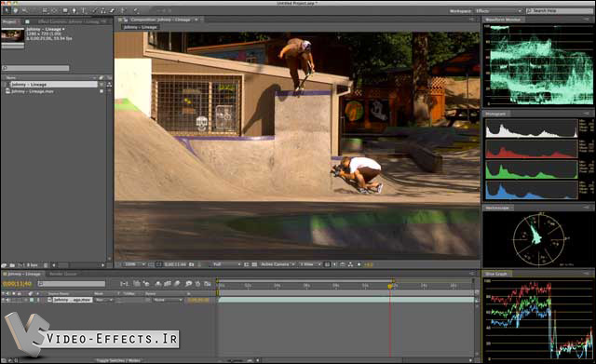This screenshot has width=596, height=364.
Task: Toggle mask and shape path visibility in the viewer
Action: click(158, 264)
